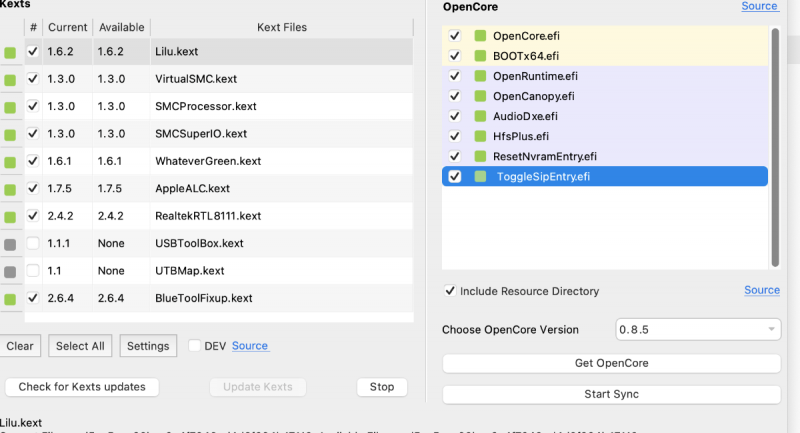Click green status square next to OpenCanopy.efi
The image size is (800, 433).
point(481,96)
